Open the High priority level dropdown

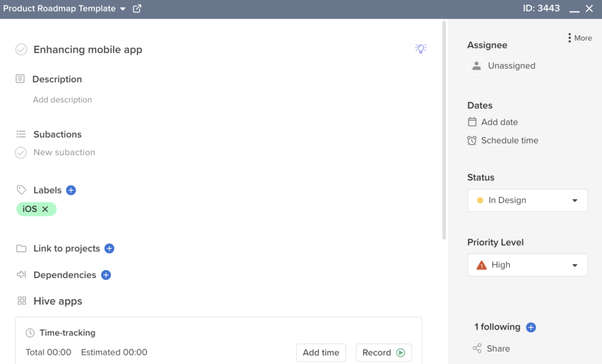pos(527,265)
